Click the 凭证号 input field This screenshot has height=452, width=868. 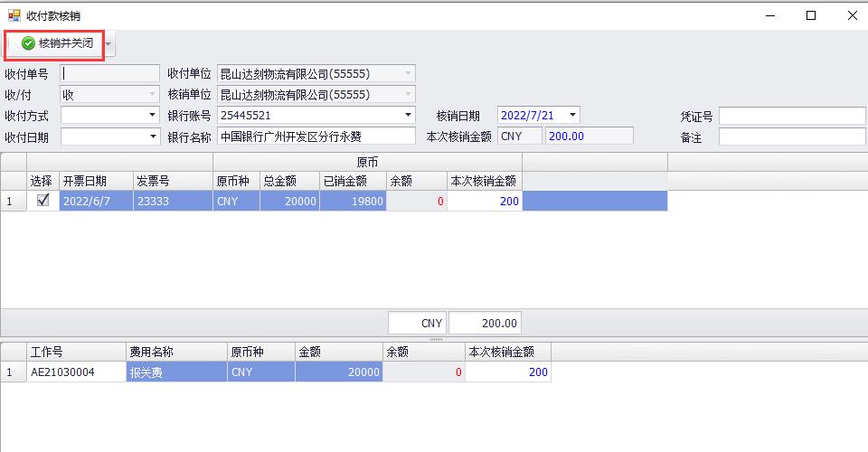(791, 116)
